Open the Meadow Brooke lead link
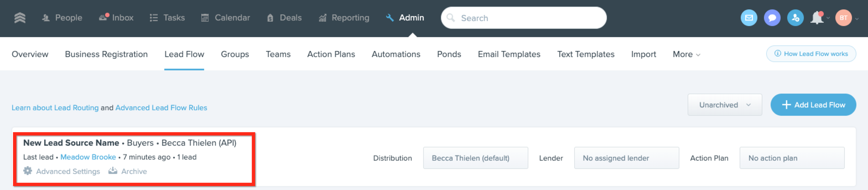 88,157
